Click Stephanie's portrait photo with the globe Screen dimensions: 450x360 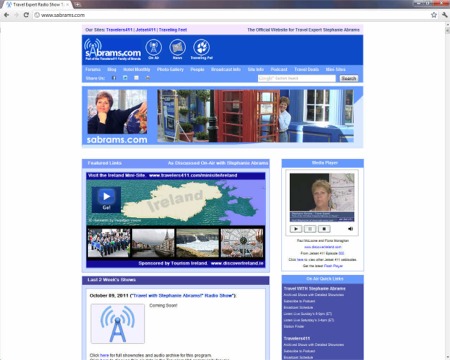point(117,112)
